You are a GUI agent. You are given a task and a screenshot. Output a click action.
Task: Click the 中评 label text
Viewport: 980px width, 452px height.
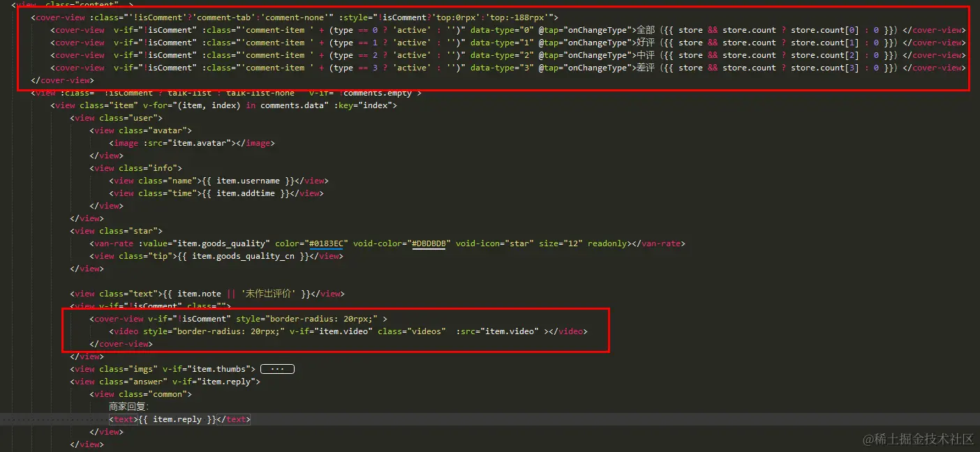[x=644, y=55]
